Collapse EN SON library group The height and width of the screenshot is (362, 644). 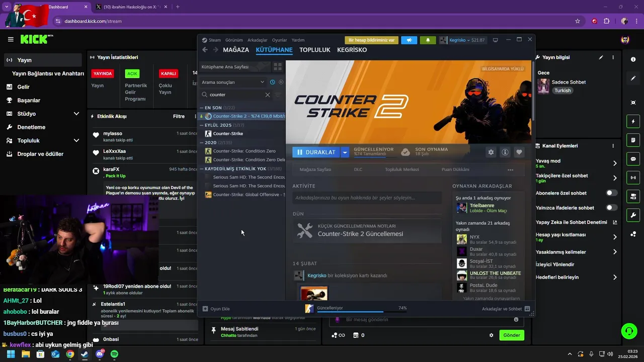point(201,108)
